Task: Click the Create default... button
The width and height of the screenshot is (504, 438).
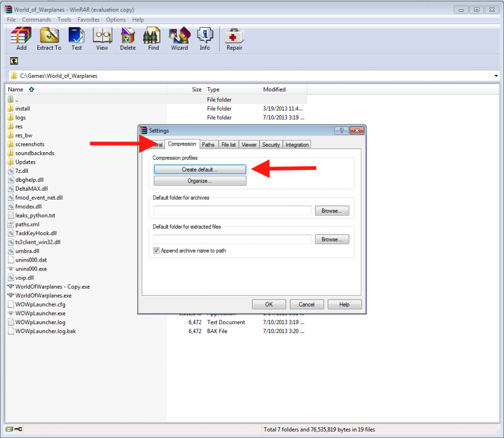Action: pyautogui.click(x=200, y=169)
